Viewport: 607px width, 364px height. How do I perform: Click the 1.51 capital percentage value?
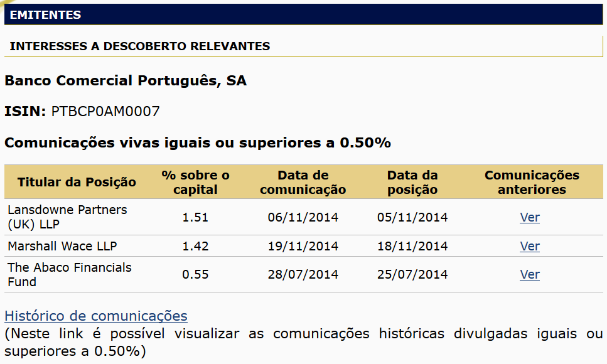coord(195,218)
